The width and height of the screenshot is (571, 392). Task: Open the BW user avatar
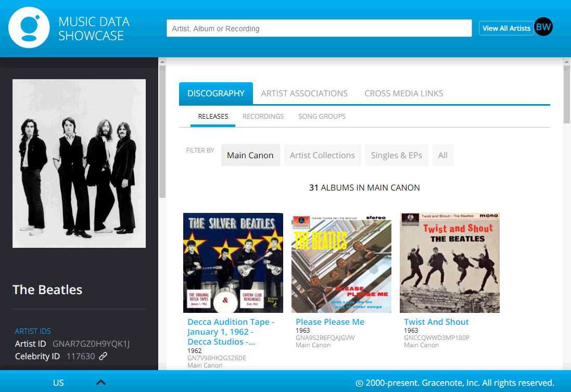click(x=543, y=27)
